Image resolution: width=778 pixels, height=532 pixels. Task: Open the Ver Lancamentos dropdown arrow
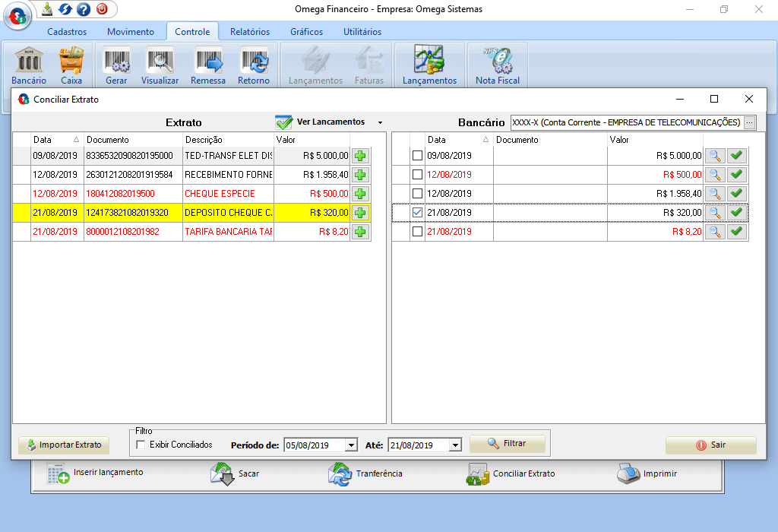pos(379,122)
